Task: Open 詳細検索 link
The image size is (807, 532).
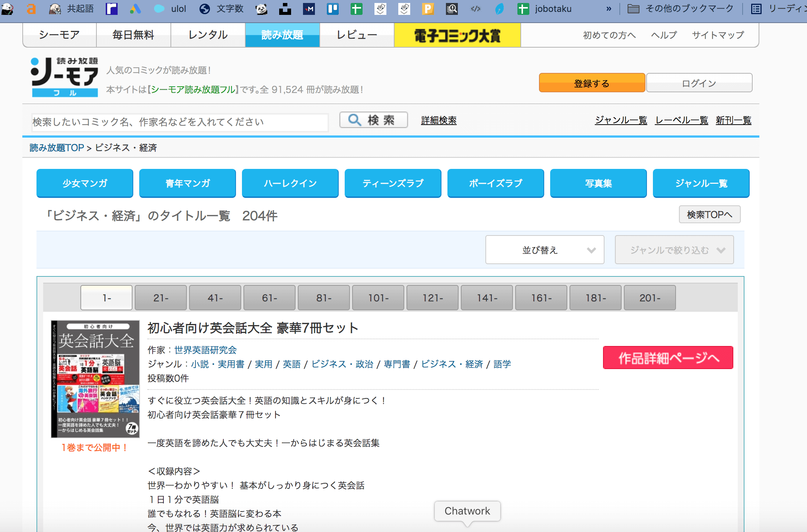Action: click(439, 120)
